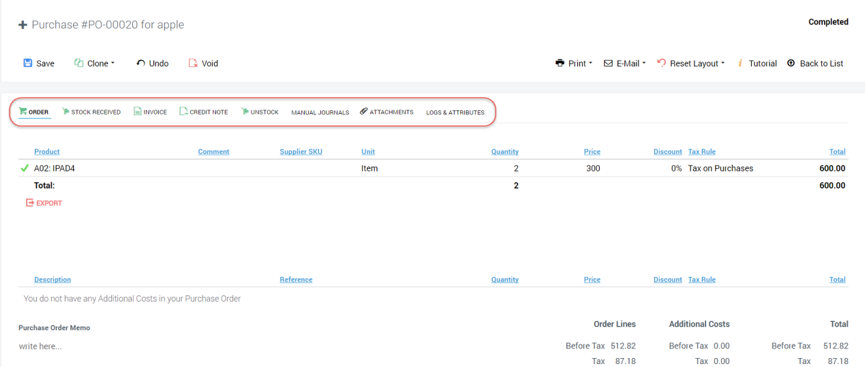Viewport: 865px width, 367px height.
Task: Sort by Product column header
Action: coord(47,152)
